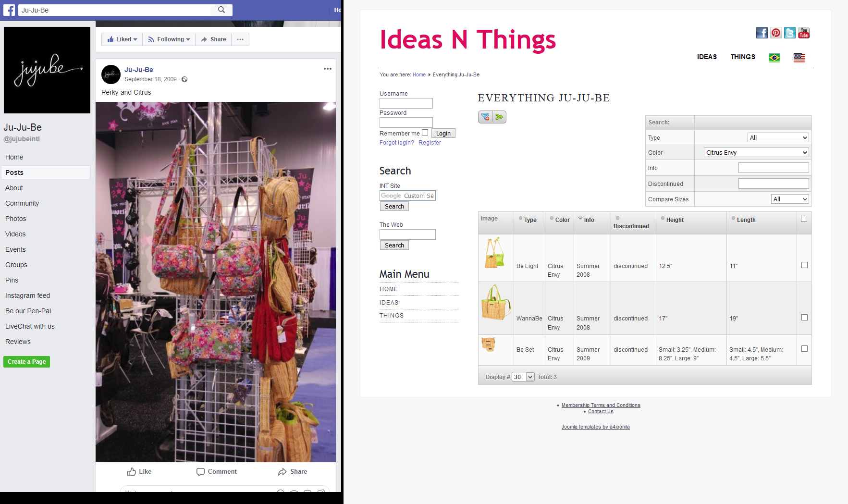This screenshot has height=504, width=848.
Task: Click the Discontinued filter text field
Action: click(x=774, y=184)
